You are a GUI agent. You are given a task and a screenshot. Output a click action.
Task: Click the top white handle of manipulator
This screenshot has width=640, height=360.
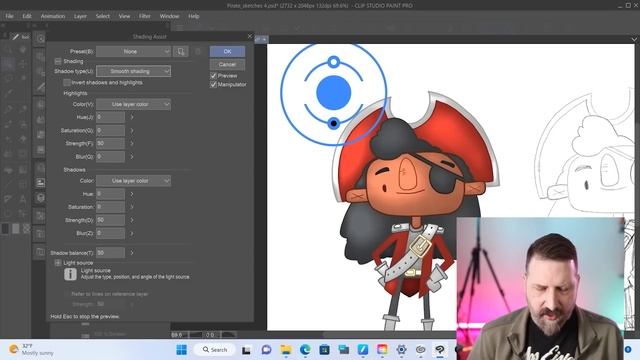(333, 62)
